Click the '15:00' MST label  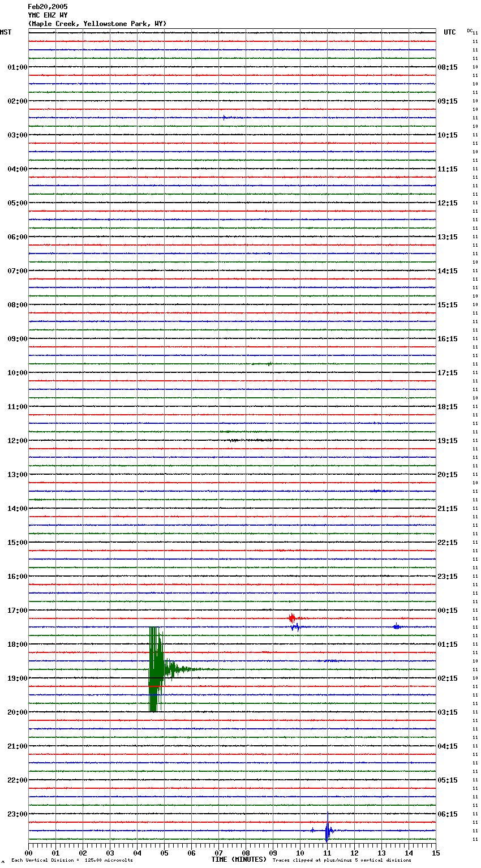[x=18, y=543]
